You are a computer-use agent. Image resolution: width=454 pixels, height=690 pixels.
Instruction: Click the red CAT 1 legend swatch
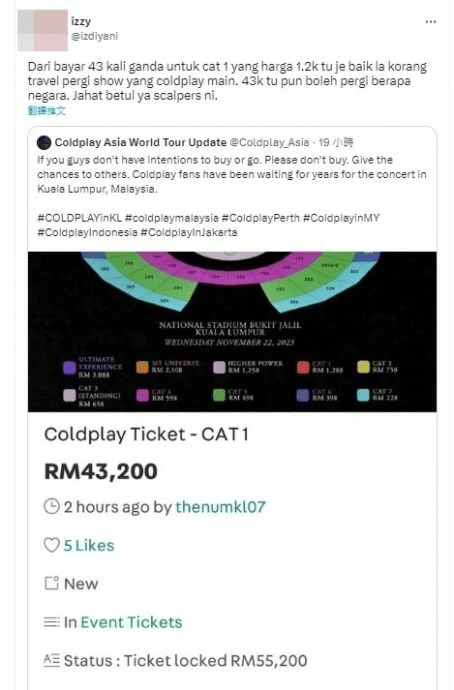(303, 367)
